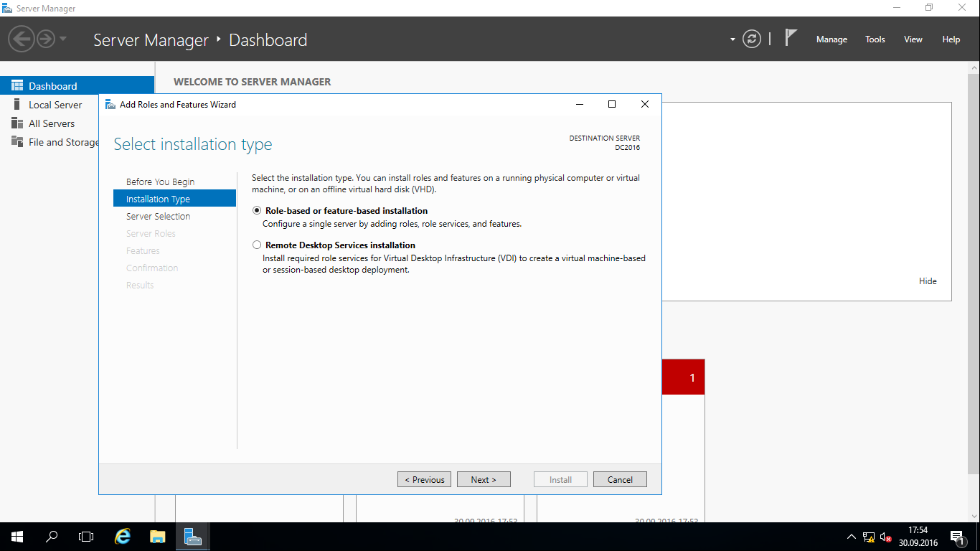Open File Explorer from the taskbar
980x551 pixels.
[158, 537]
